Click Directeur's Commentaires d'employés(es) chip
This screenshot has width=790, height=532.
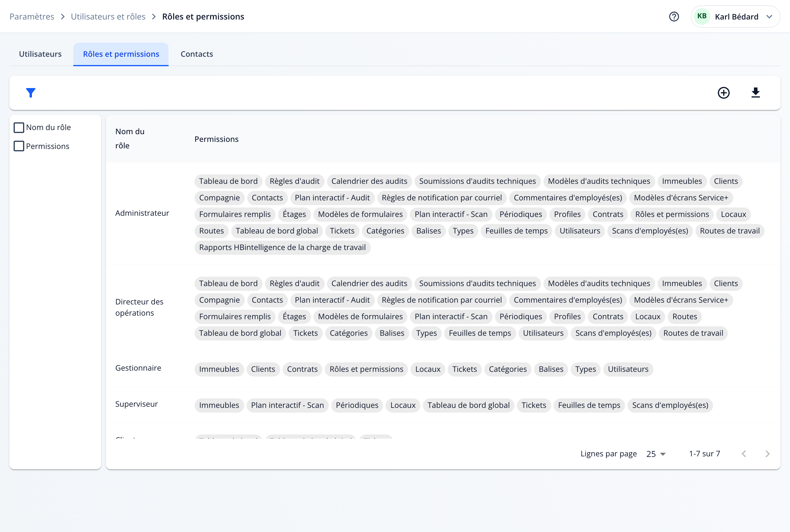(x=568, y=300)
